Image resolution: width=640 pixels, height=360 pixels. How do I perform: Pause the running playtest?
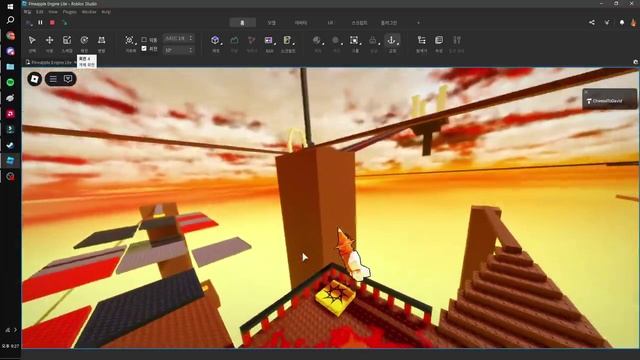[x=40, y=22]
